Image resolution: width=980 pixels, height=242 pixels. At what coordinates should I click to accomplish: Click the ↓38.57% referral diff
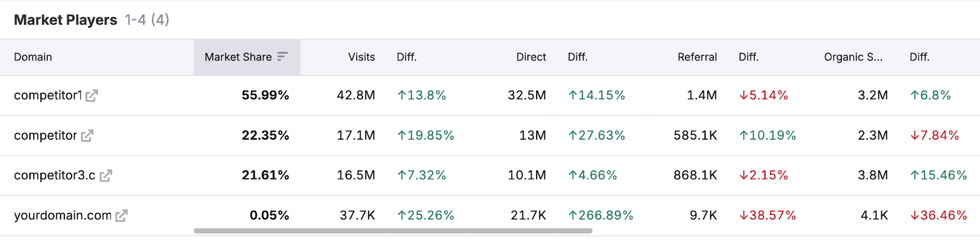767,216
